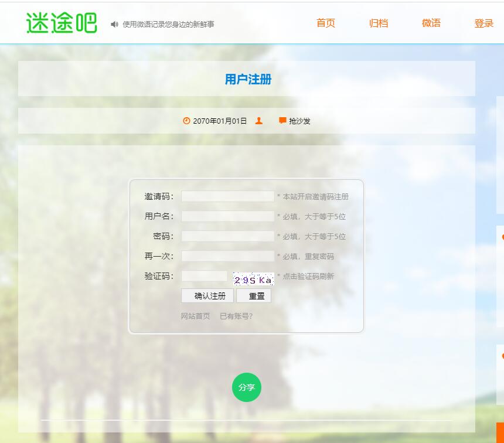Viewport: 504px width, 443px height.
Task: Click the speaker announcement icon
Action: [114, 25]
